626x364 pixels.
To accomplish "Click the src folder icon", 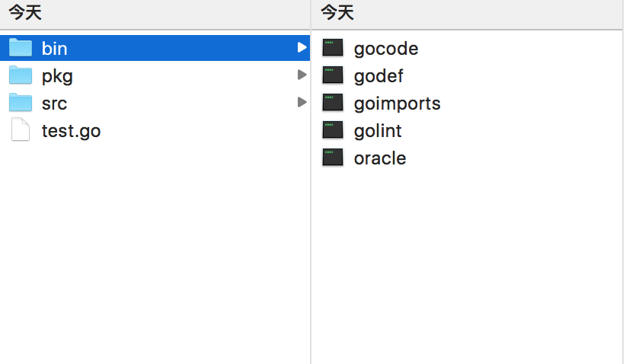I will pos(21,103).
